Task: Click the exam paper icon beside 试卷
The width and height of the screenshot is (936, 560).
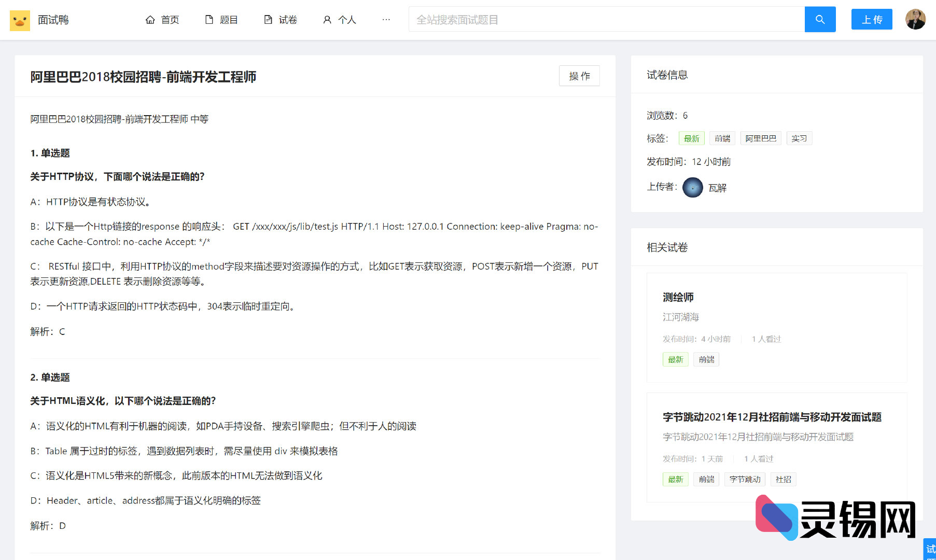Action: (268, 19)
